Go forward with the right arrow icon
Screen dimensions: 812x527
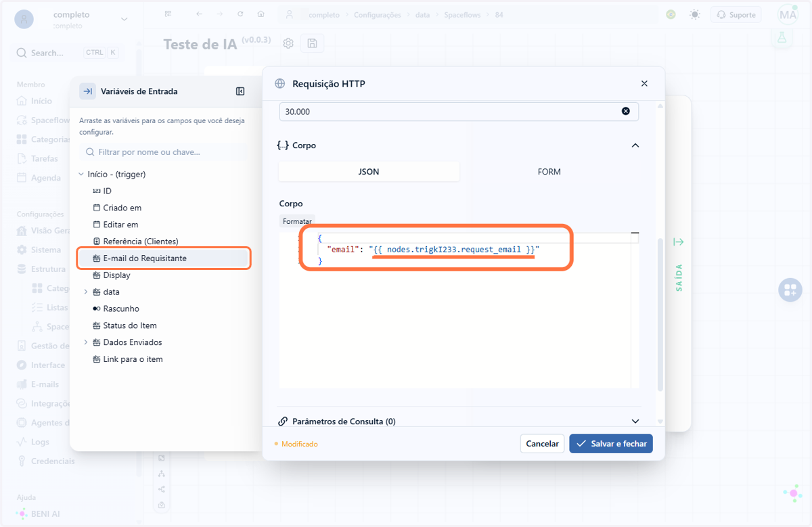(219, 14)
